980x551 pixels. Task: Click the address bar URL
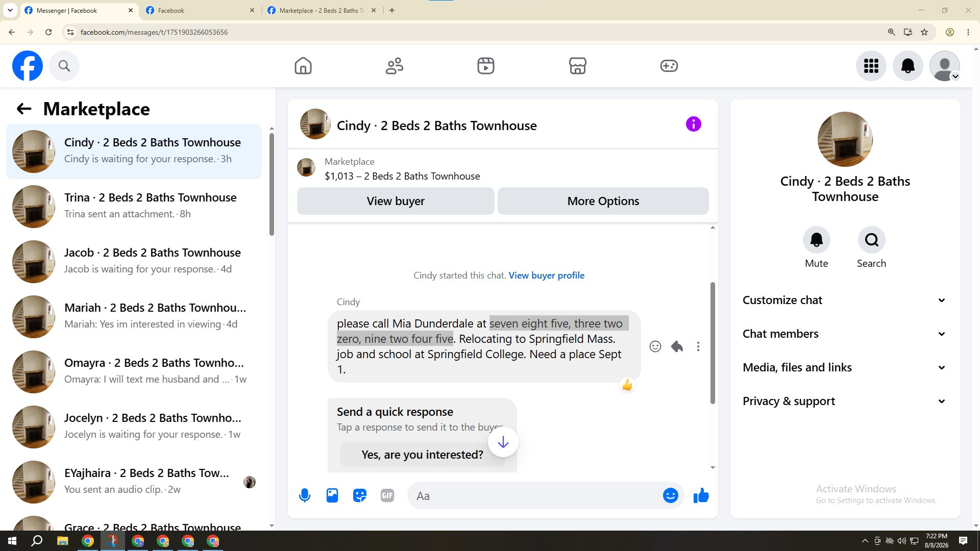click(154, 32)
